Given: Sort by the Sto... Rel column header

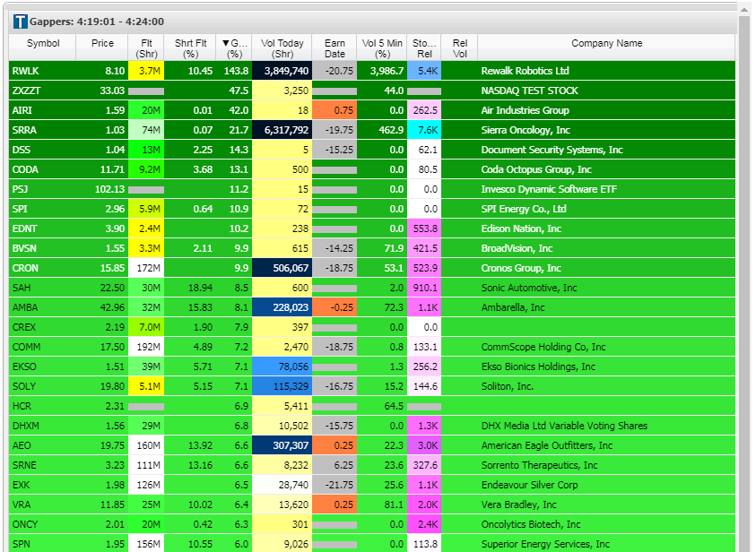Looking at the screenshot, I should (424, 47).
